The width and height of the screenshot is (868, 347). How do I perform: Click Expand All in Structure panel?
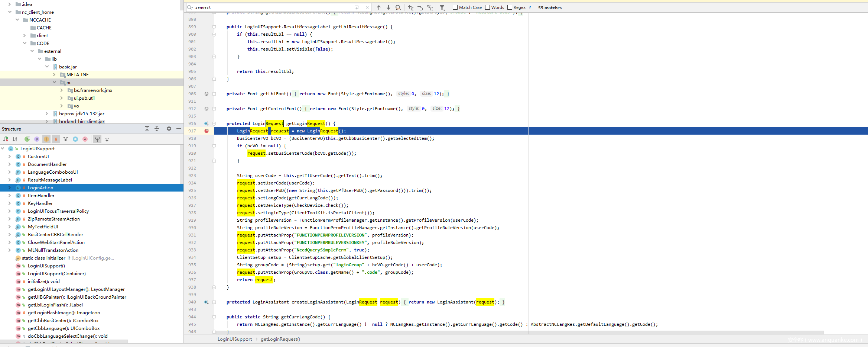(x=147, y=129)
